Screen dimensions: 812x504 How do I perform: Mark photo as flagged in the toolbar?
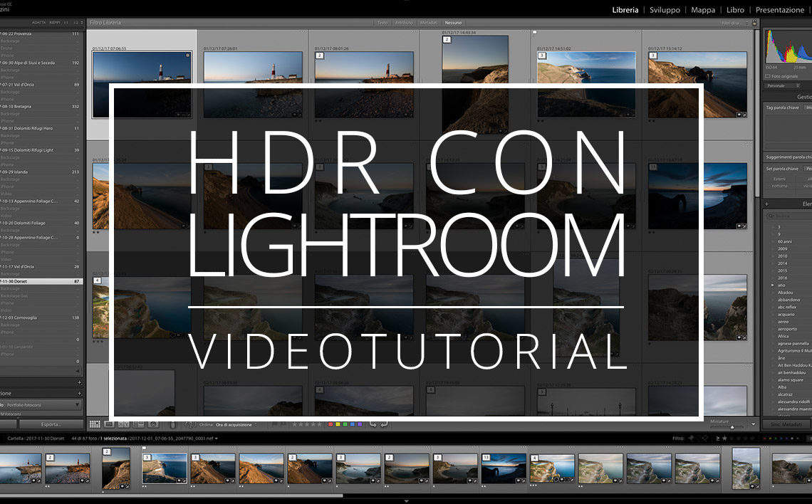click(x=275, y=424)
